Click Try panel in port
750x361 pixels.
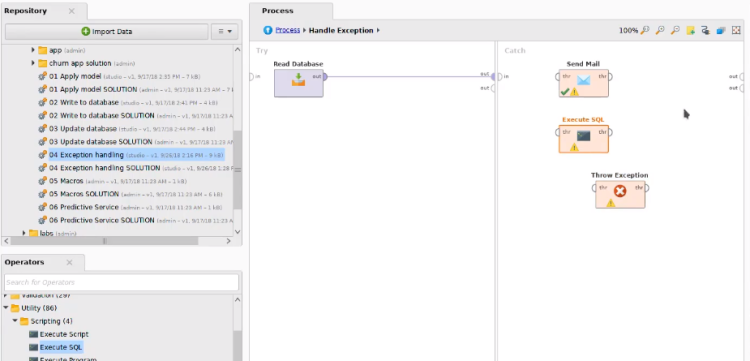click(x=252, y=77)
